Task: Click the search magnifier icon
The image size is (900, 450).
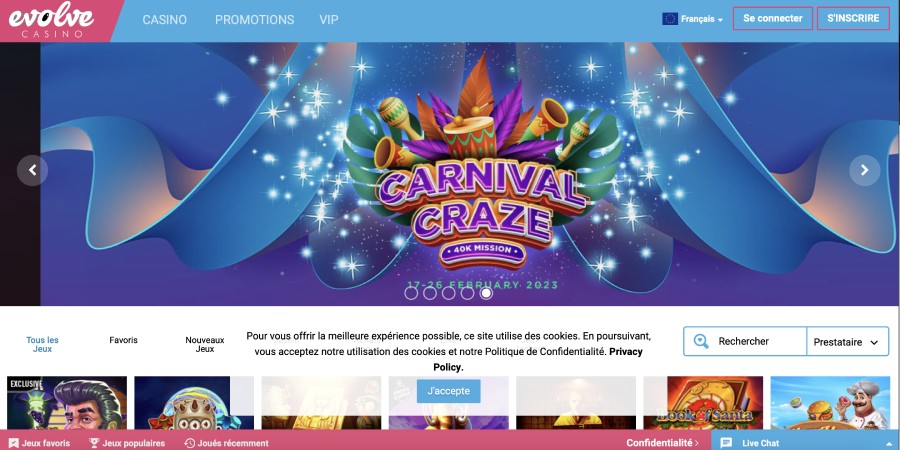Action: (x=701, y=342)
